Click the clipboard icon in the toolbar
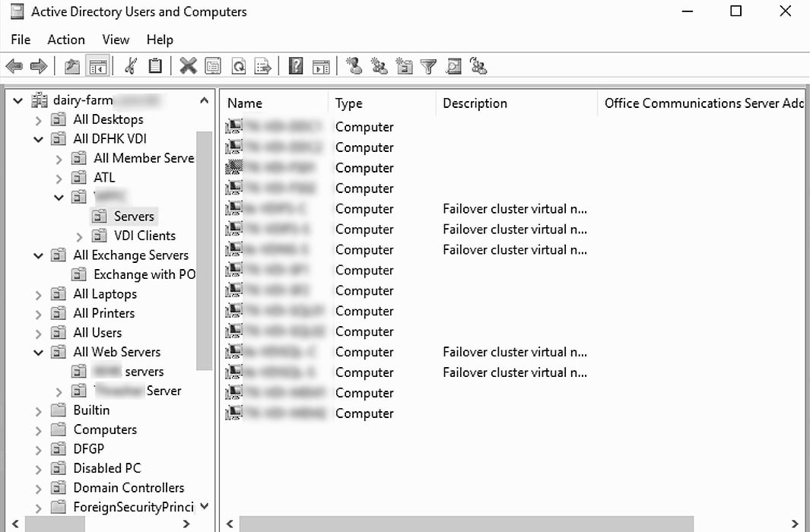Screen dimensions: 810x532 pos(155,66)
